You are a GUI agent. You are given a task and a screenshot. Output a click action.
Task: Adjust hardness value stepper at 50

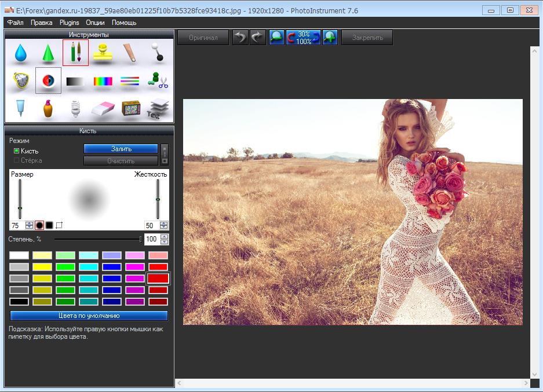coord(164,225)
